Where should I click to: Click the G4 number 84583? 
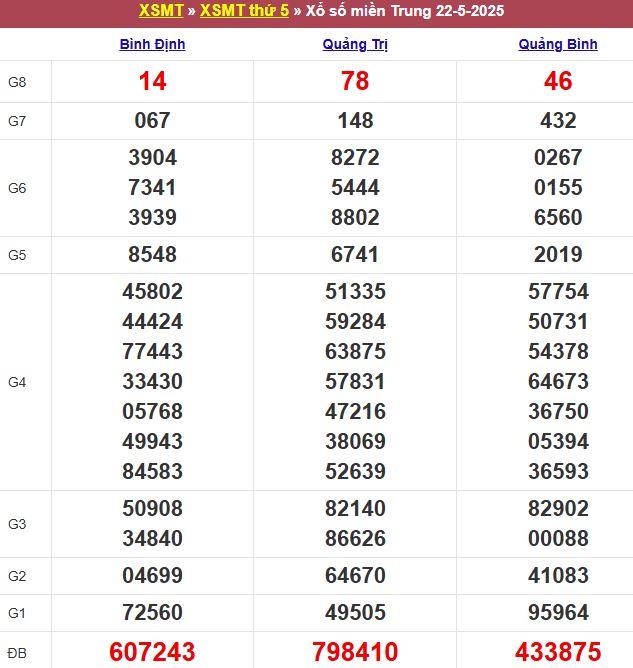152,471
